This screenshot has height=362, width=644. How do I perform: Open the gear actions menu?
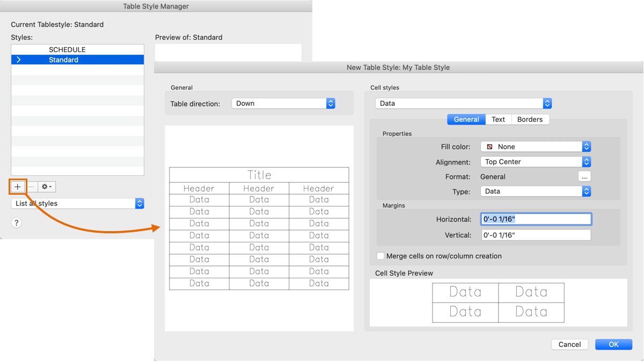[x=46, y=187]
